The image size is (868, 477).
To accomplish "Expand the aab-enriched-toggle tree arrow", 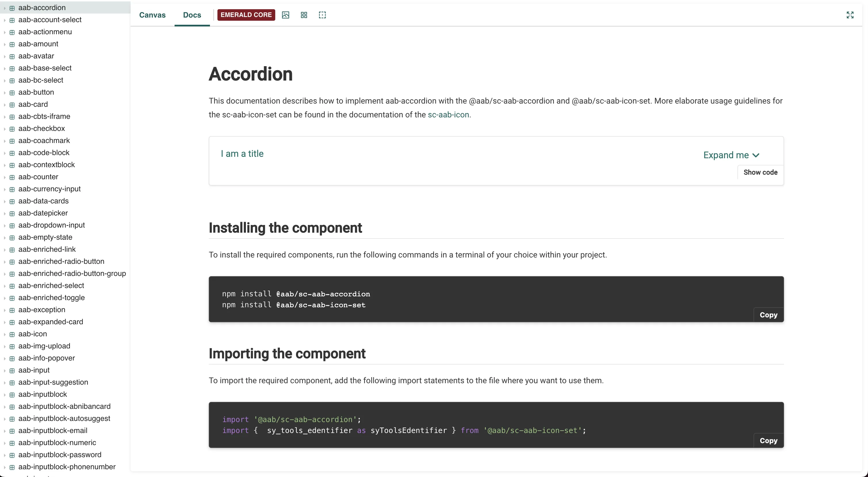I will point(5,298).
